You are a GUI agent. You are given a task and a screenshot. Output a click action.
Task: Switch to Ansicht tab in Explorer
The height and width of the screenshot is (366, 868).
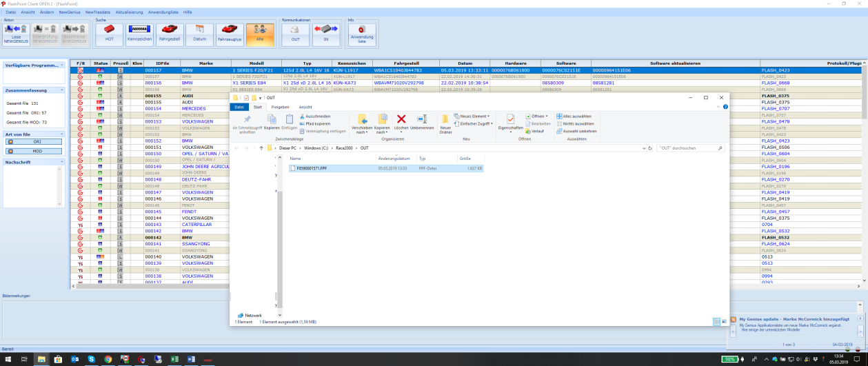tap(305, 107)
